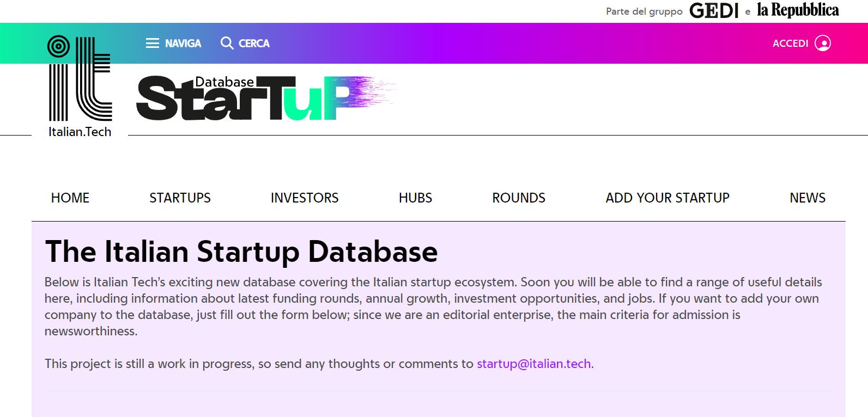868x417 pixels.
Task: Click the Italian.Tech IT logo
Action: tap(80, 78)
